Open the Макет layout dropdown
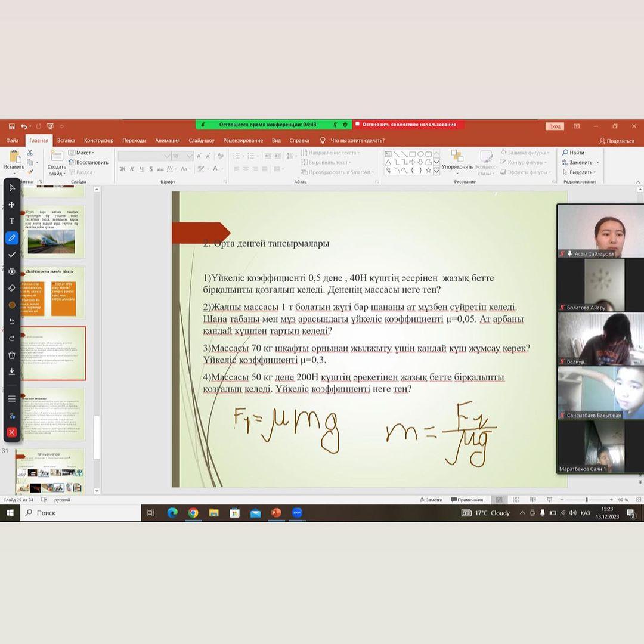Image resolution: width=644 pixels, height=644 pixels. pyautogui.click(x=81, y=153)
